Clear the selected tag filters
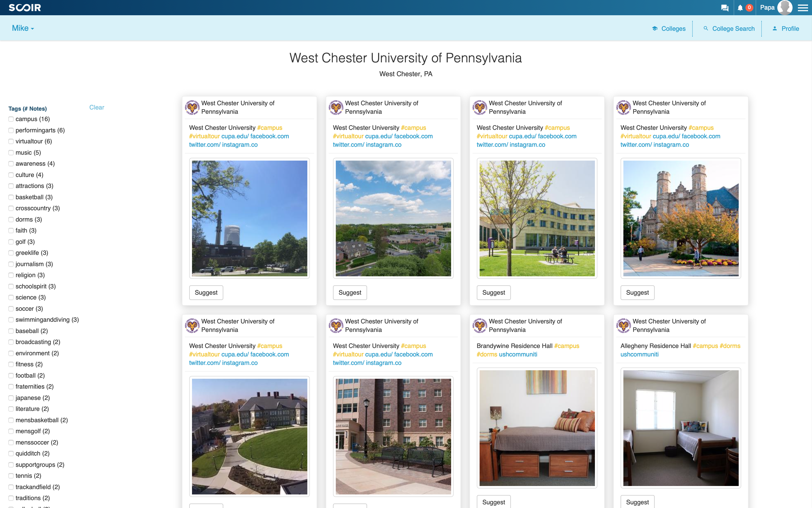812x508 pixels. pos(97,108)
